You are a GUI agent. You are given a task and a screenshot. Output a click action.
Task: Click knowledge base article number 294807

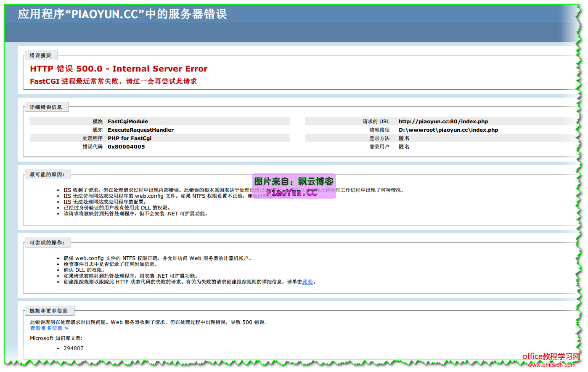pos(74,348)
